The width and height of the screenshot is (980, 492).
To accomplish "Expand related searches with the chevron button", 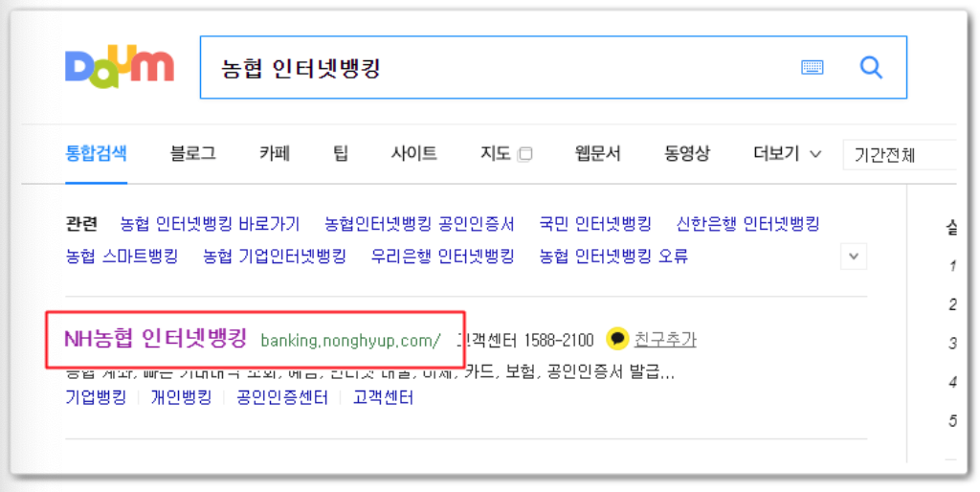I will [854, 257].
